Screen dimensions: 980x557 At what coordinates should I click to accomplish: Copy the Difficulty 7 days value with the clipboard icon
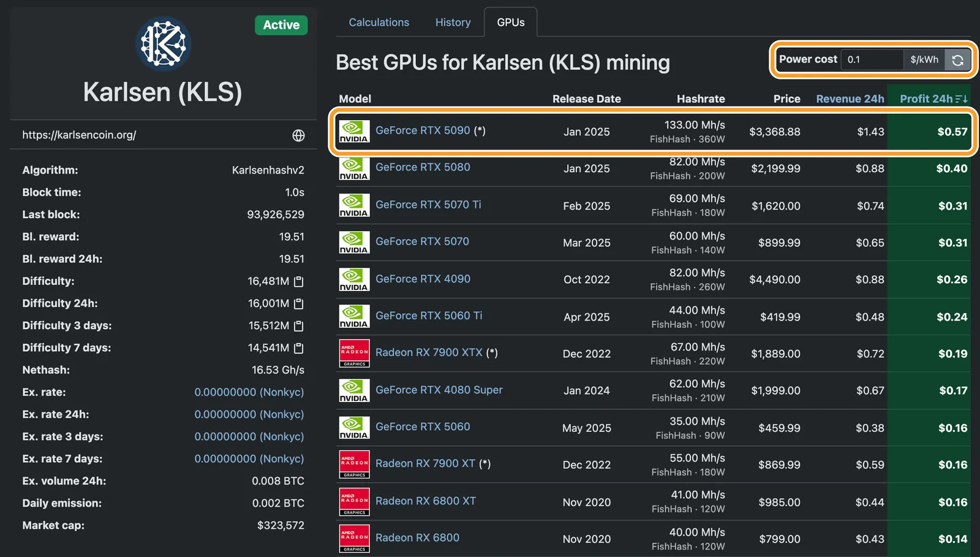coord(299,348)
